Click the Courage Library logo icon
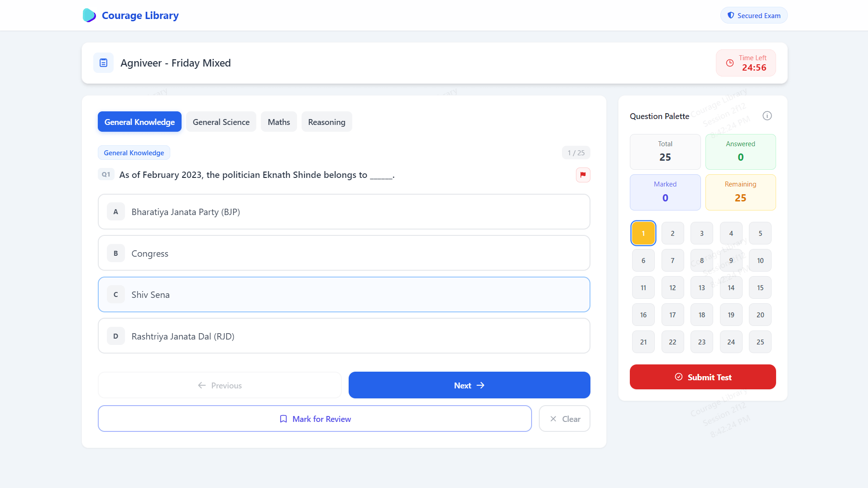Screen dimensions: 868x488 point(89,15)
